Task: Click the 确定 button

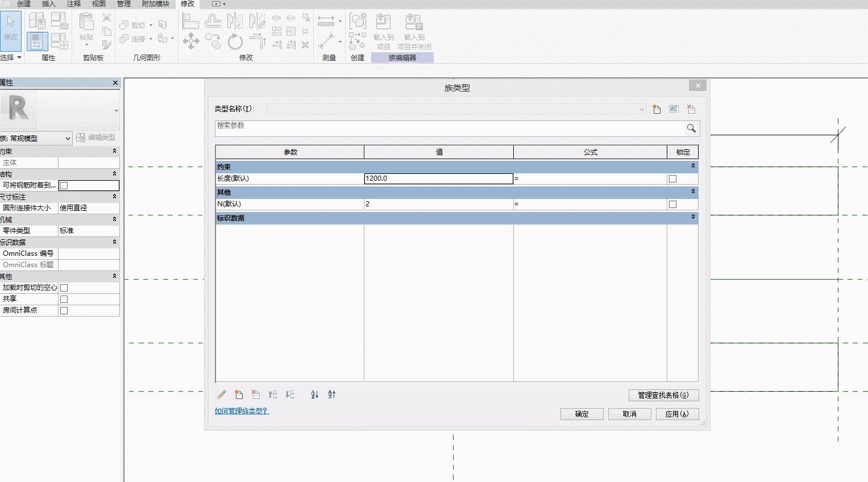Action: tap(582, 414)
